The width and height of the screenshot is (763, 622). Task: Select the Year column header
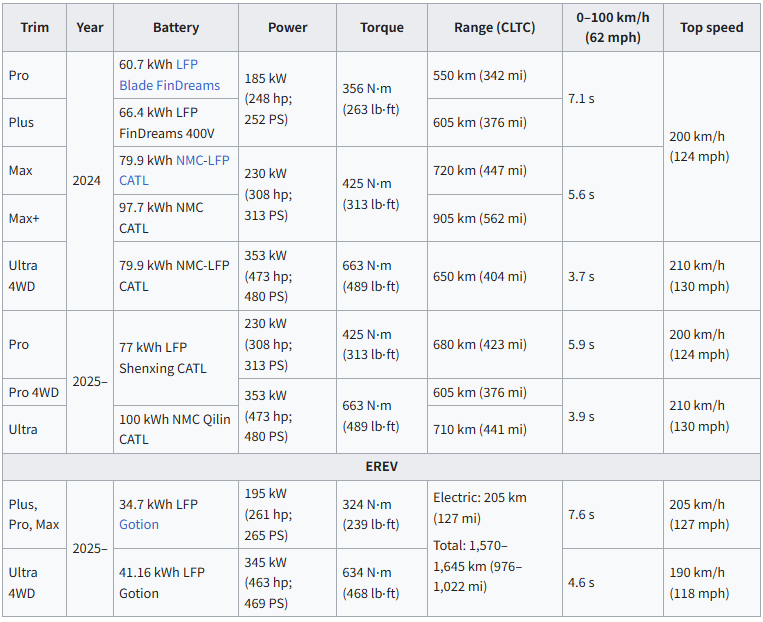click(x=90, y=27)
